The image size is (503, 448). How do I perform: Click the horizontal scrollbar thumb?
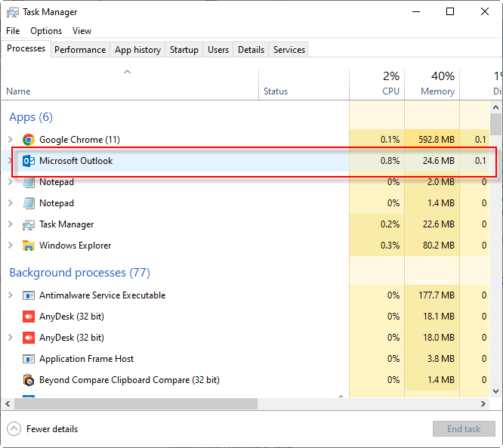[136, 403]
